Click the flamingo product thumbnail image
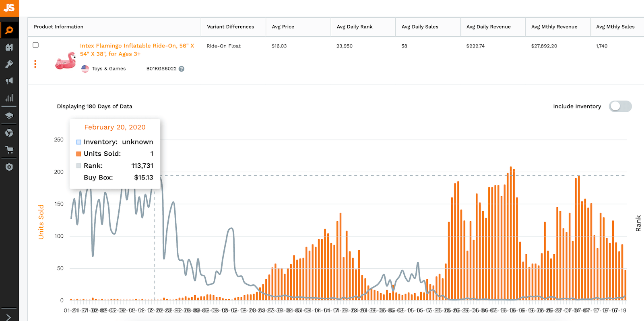 [66, 61]
